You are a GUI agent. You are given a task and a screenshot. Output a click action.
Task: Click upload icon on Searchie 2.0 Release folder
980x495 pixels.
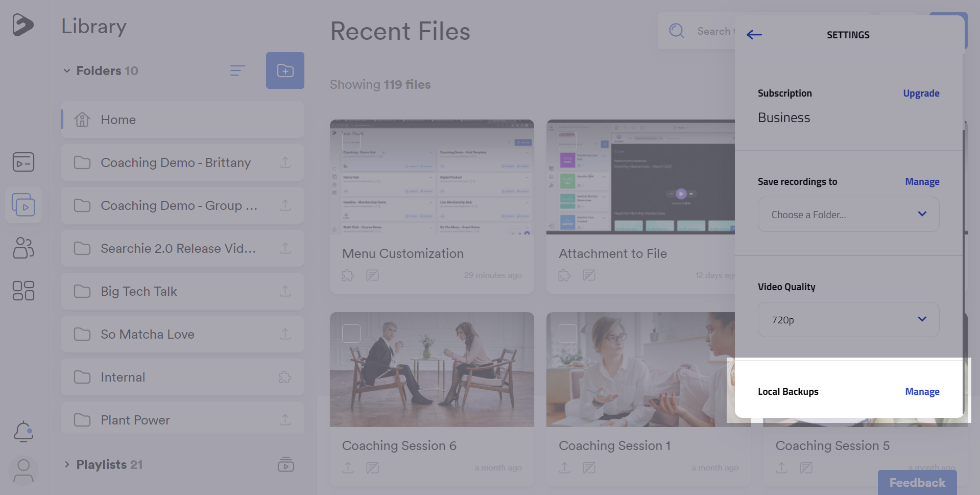click(285, 248)
